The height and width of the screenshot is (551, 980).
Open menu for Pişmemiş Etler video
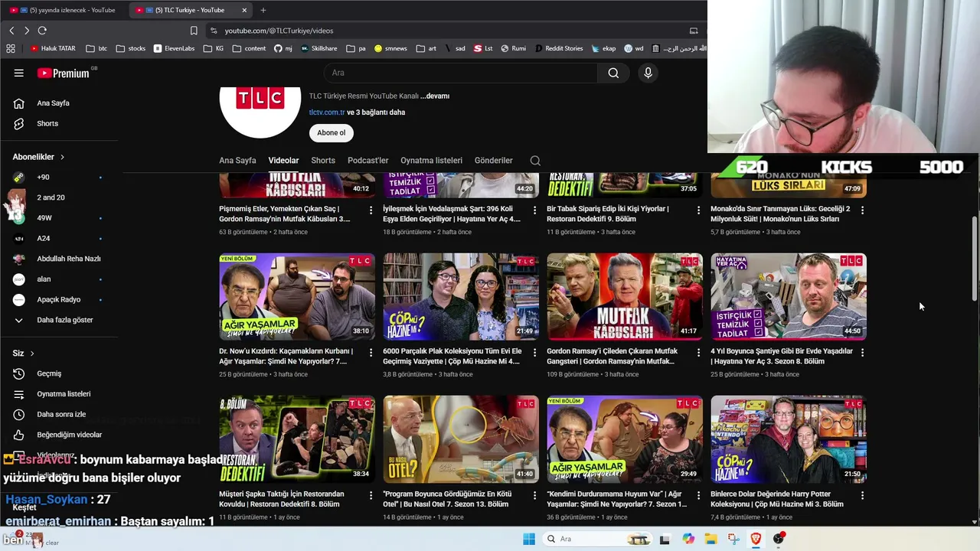(x=371, y=210)
